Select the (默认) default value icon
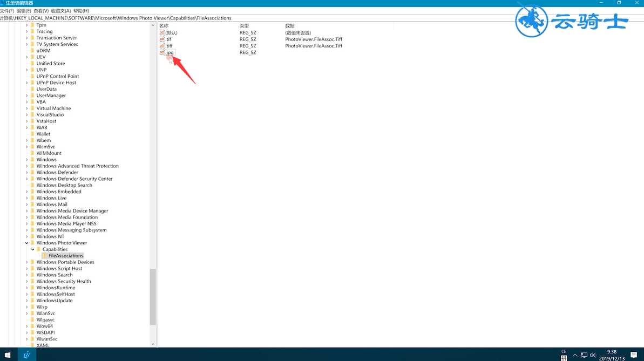This screenshot has width=644, height=361. (x=162, y=32)
